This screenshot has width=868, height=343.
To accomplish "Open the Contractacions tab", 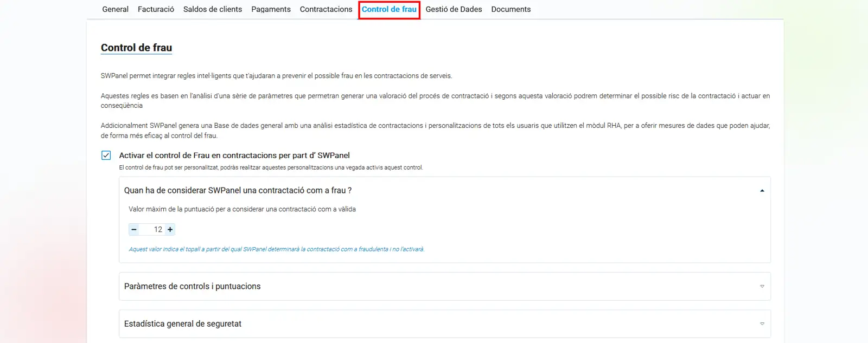I will point(326,9).
